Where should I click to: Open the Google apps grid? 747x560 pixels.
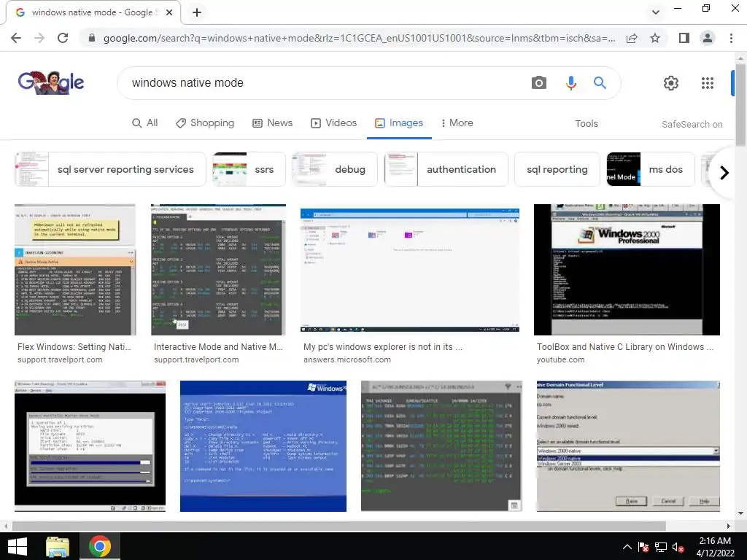click(708, 83)
